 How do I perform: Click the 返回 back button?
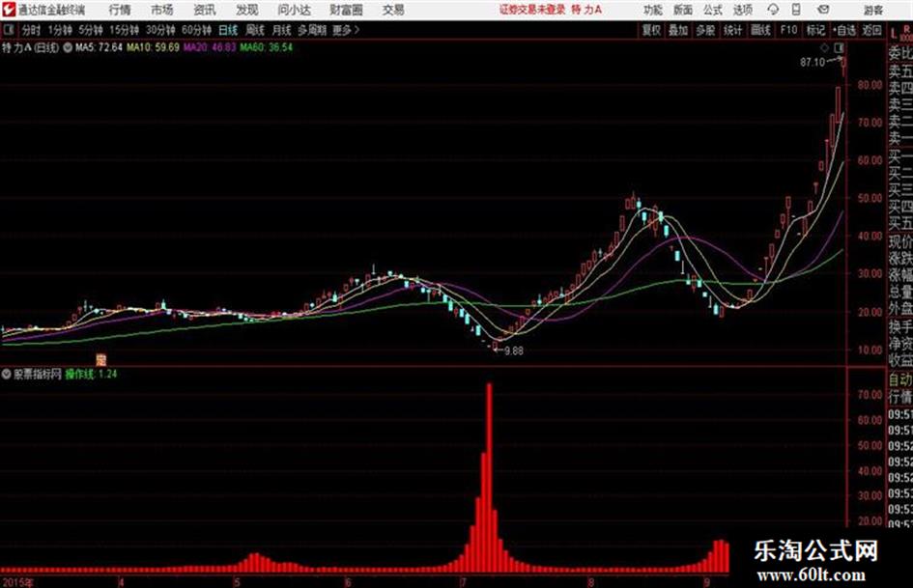click(x=871, y=30)
